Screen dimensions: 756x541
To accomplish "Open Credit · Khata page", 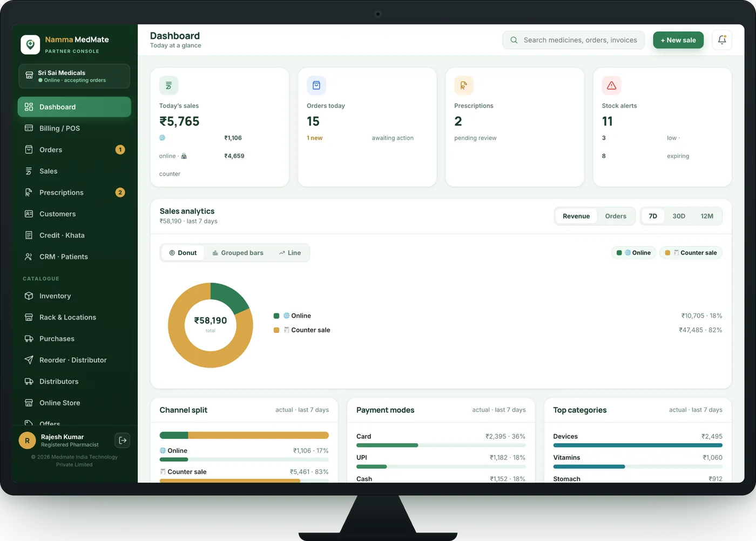I will pyautogui.click(x=75, y=236).
